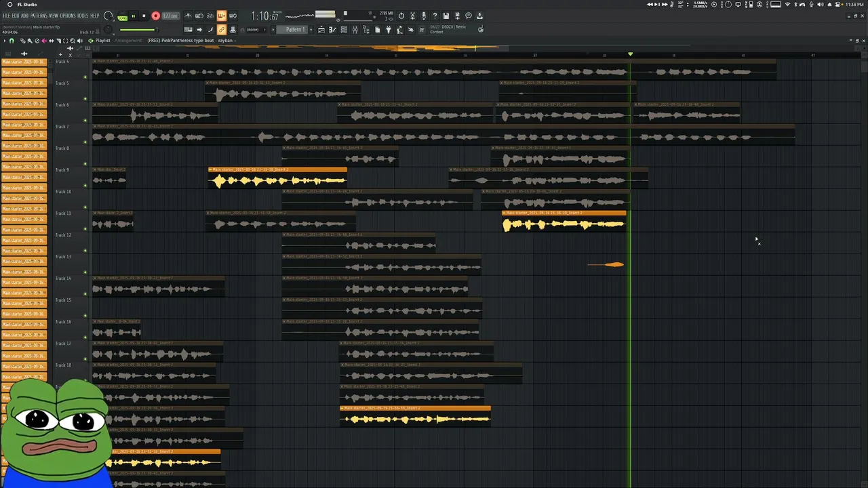Open help question mark icon

434,16
